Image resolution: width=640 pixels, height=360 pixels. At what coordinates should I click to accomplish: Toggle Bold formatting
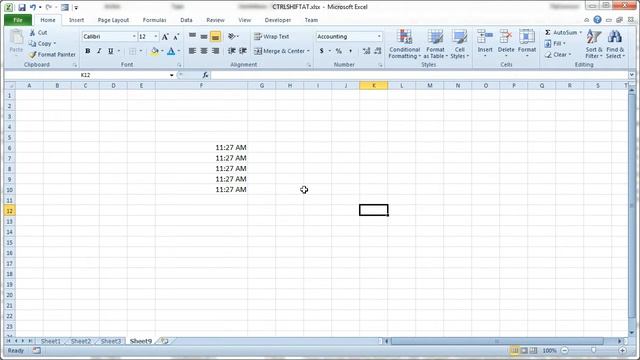[x=87, y=51]
